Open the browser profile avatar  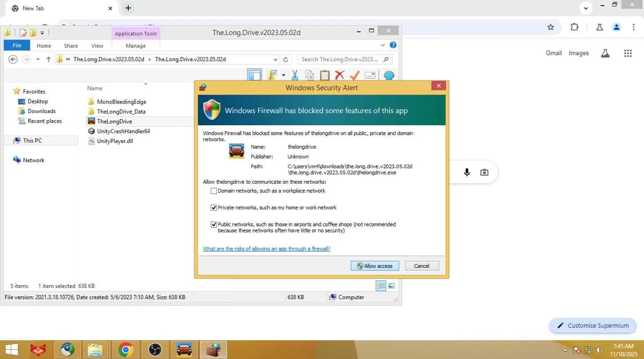(616, 27)
